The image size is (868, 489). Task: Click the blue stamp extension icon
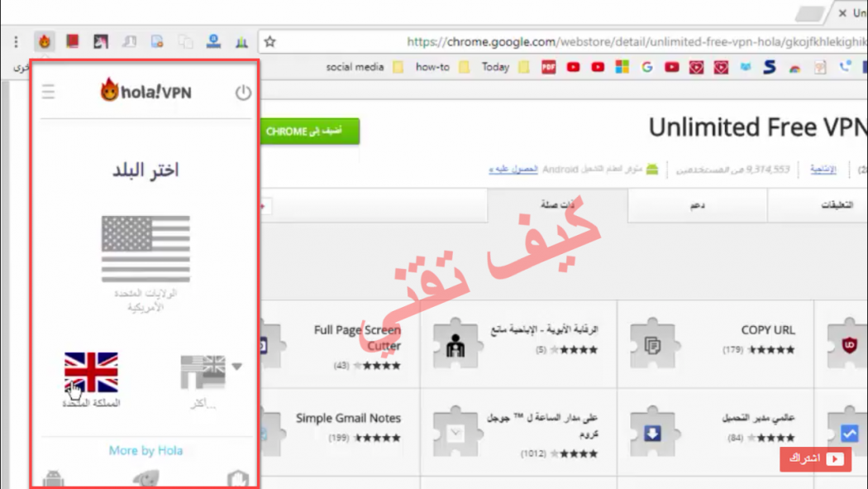point(213,41)
